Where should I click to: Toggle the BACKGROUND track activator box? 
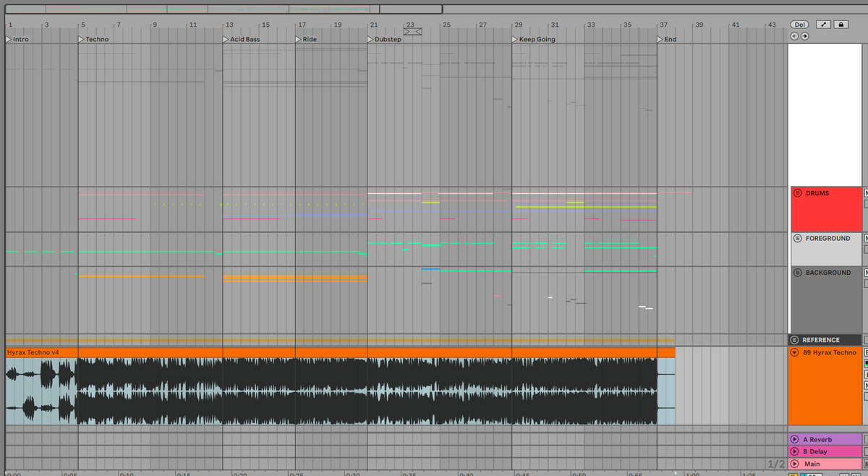coord(866,273)
